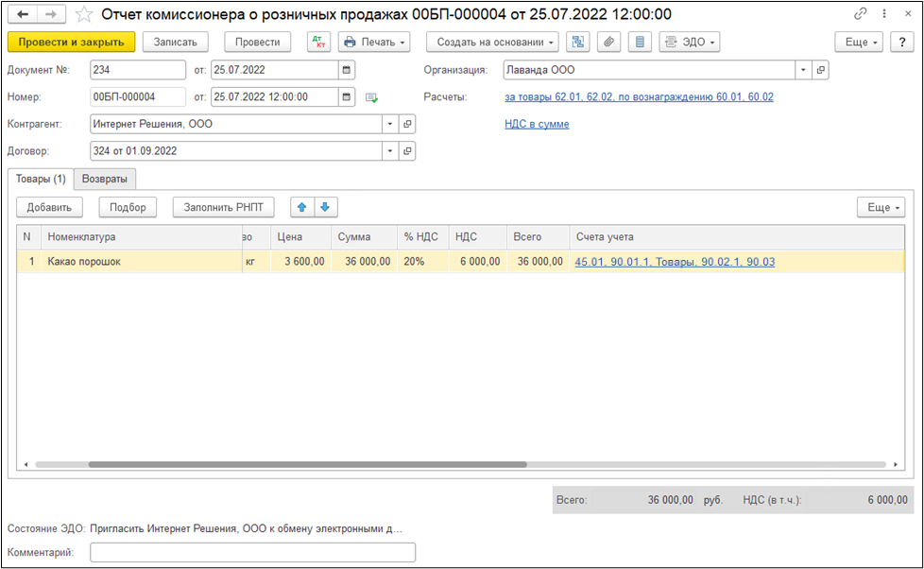Click the Провести button
This screenshot has height=569, width=924.
pyautogui.click(x=258, y=42)
